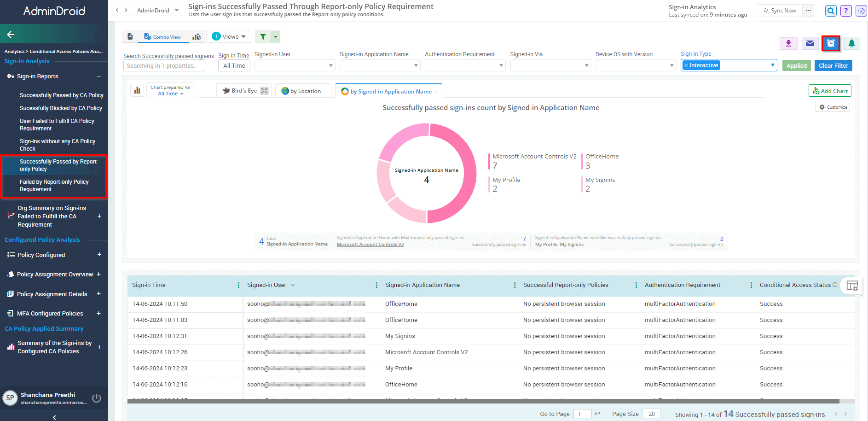This screenshot has width=868, height=421.
Task: Expand the Policy Configured sidebar section
Action: point(99,255)
